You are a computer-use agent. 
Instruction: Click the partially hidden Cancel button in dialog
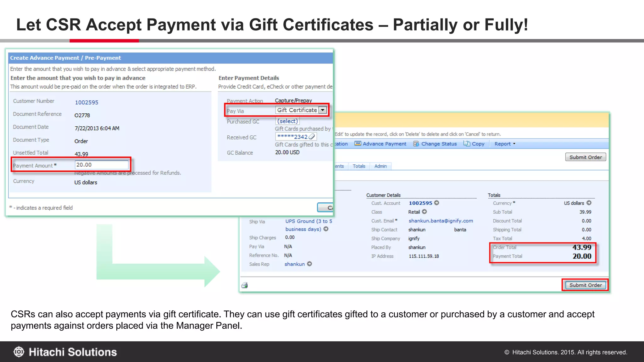click(325, 207)
